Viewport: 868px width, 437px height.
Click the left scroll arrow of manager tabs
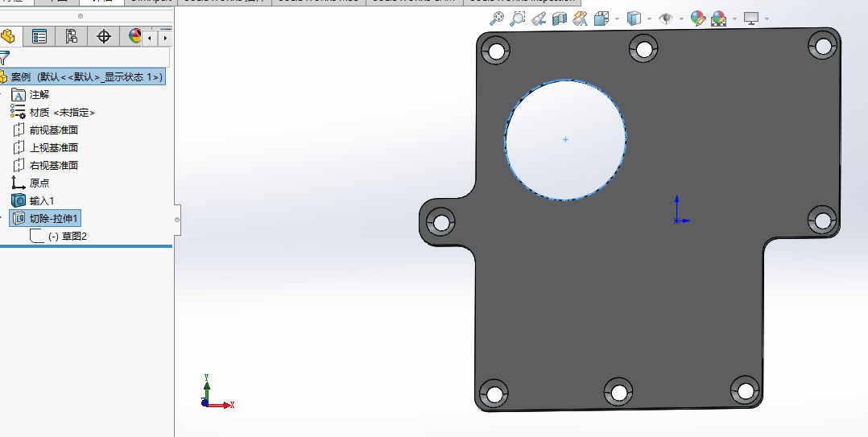coord(150,38)
